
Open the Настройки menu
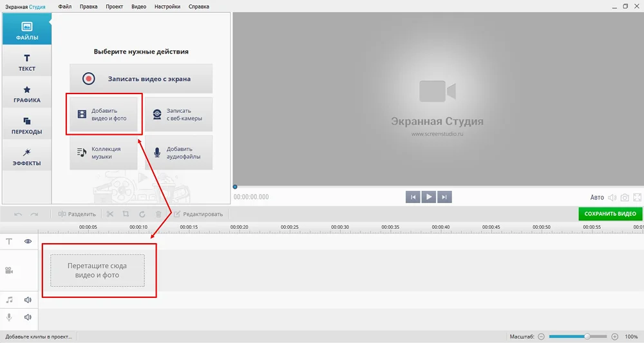click(x=167, y=6)
